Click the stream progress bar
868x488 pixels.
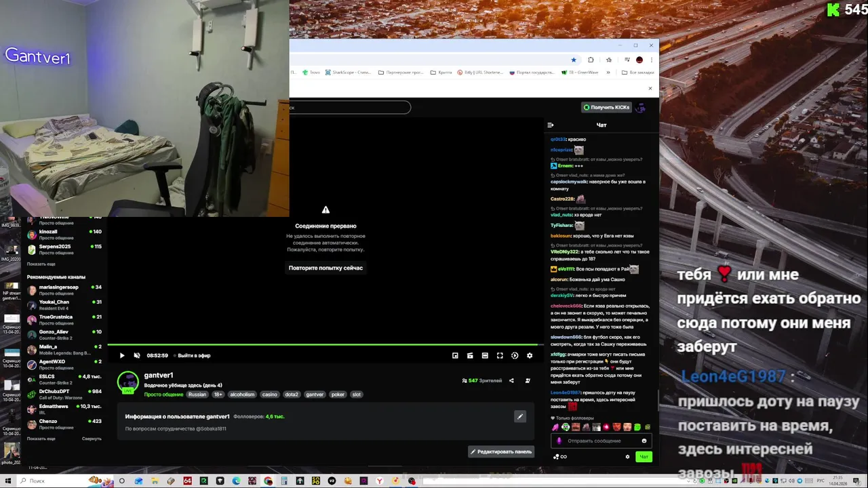[x=325, y=345]
